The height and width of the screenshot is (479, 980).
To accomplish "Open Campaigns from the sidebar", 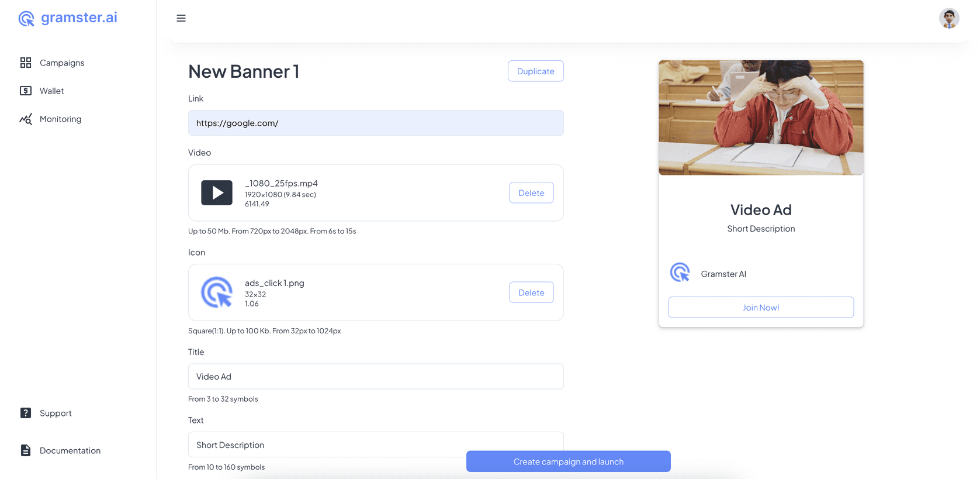I will pyautogui.click(x=62, y=63).
